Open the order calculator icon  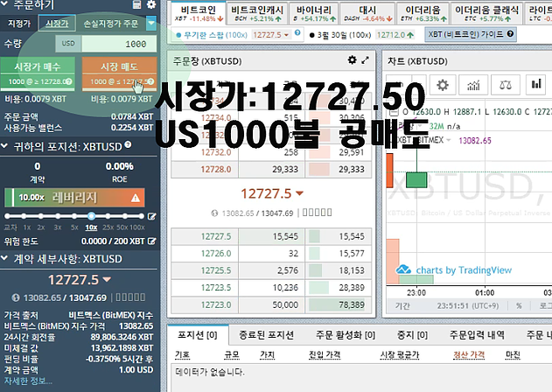point(136,5)
